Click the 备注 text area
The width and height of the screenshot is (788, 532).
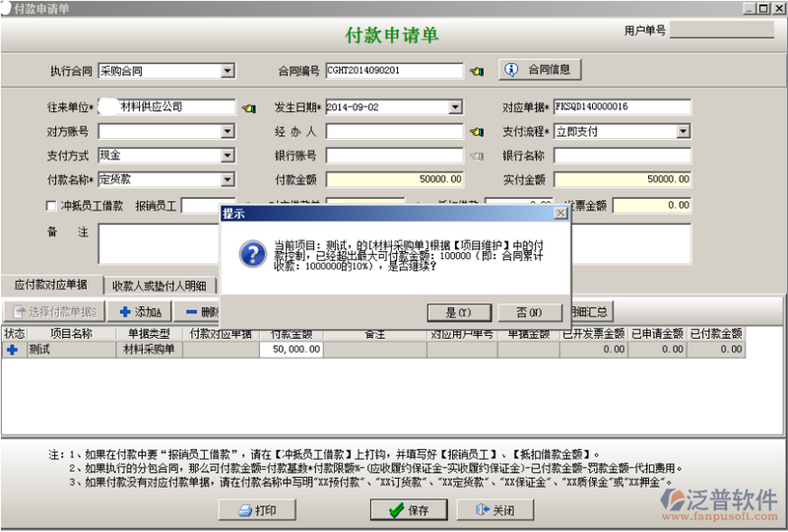159,244
